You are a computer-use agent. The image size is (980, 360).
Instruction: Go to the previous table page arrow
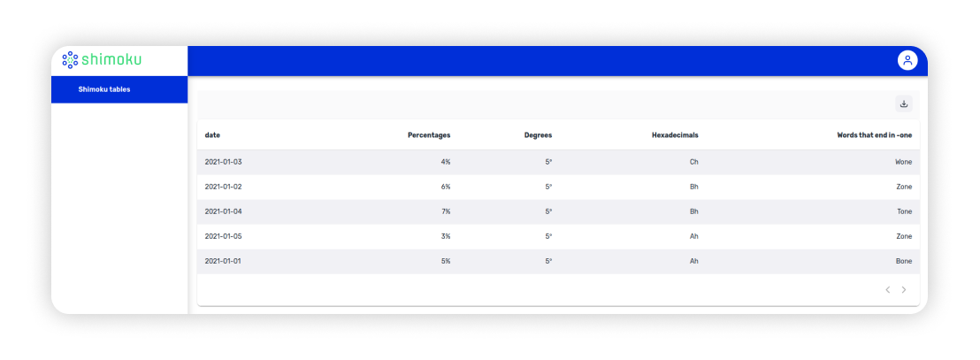pos(887,290)
